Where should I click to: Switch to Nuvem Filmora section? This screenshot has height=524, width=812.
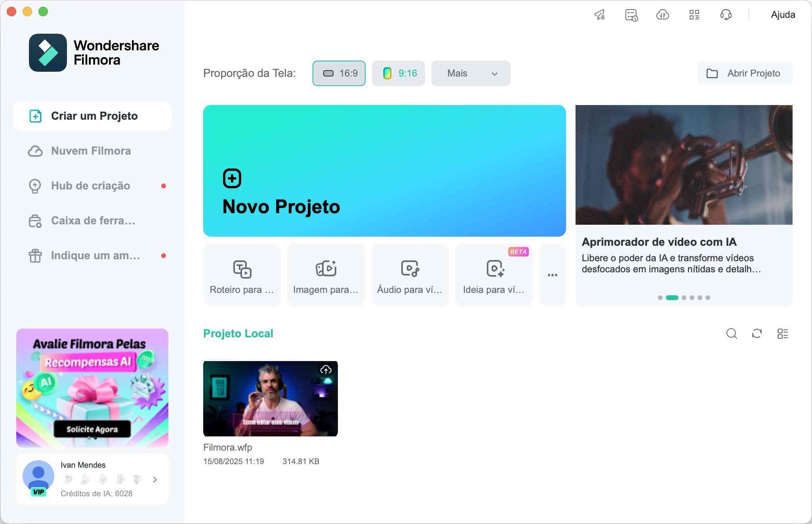point(90,151)
